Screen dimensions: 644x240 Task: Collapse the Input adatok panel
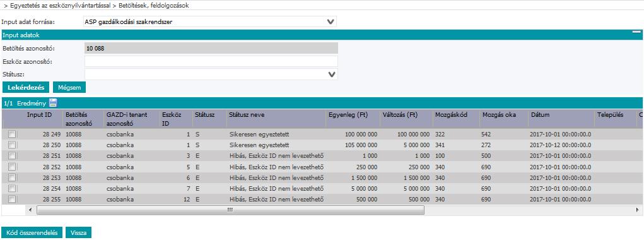click(636, 32)
